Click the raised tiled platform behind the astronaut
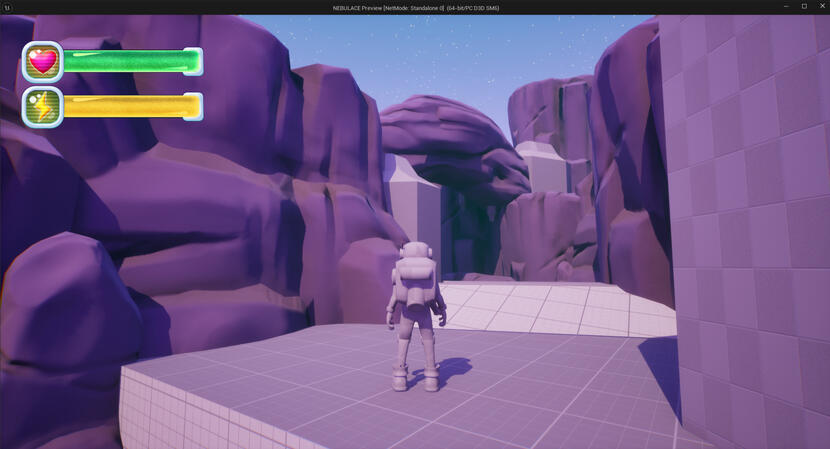This screenshot has width=830, height=449. (x=540, y=305)
